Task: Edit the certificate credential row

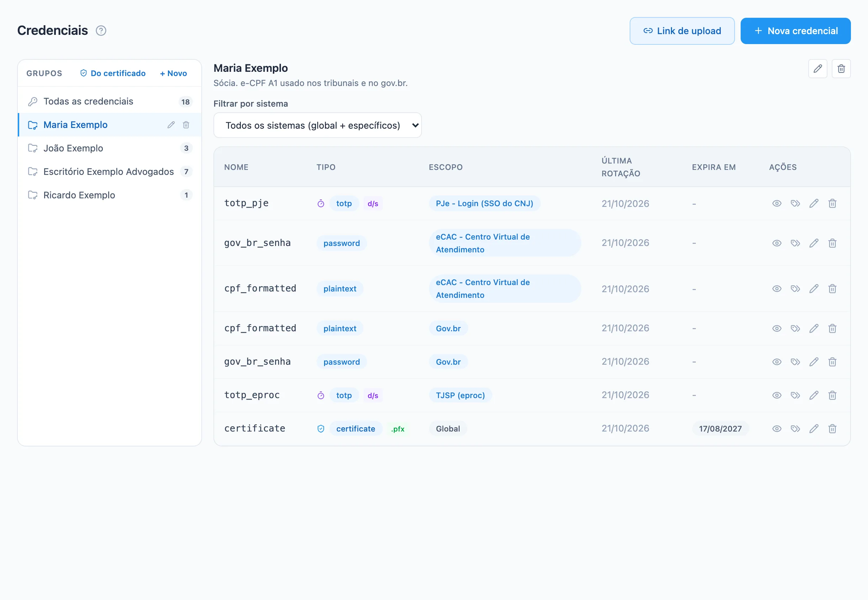Action: coord(814,429)
